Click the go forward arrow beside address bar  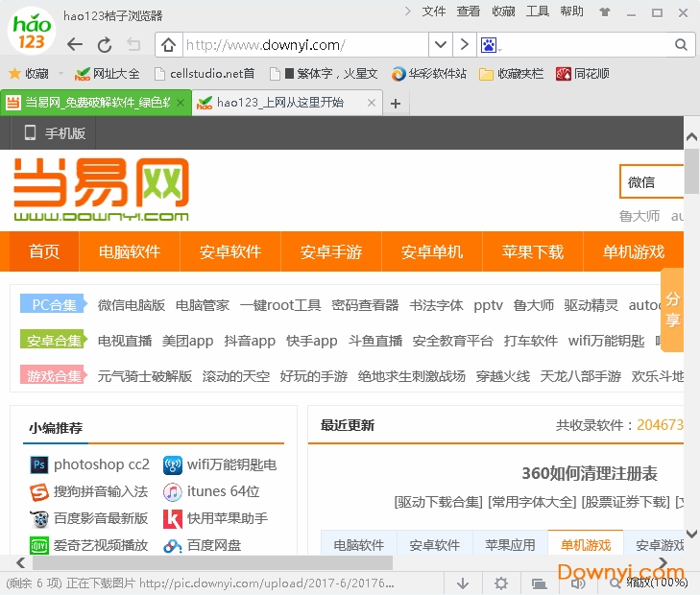(x=465, y=44)
